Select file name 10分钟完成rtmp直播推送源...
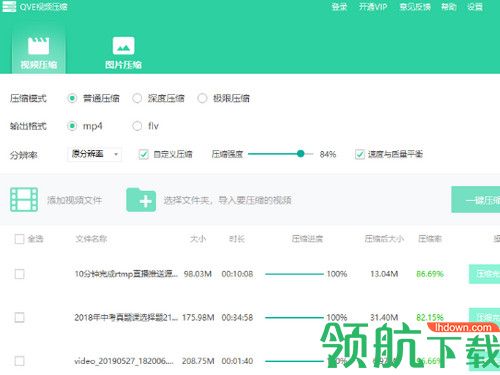The width and height of the screenshot is (500, 375). (126, 274)
